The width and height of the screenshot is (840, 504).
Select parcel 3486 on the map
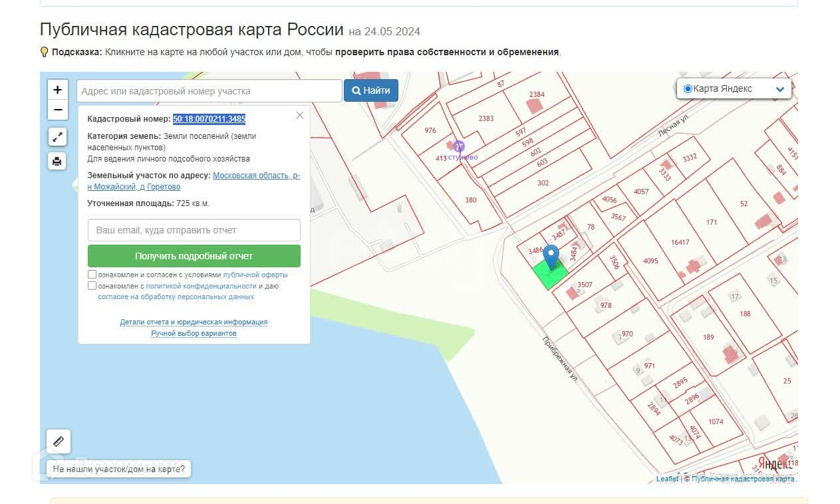[536, 251]
